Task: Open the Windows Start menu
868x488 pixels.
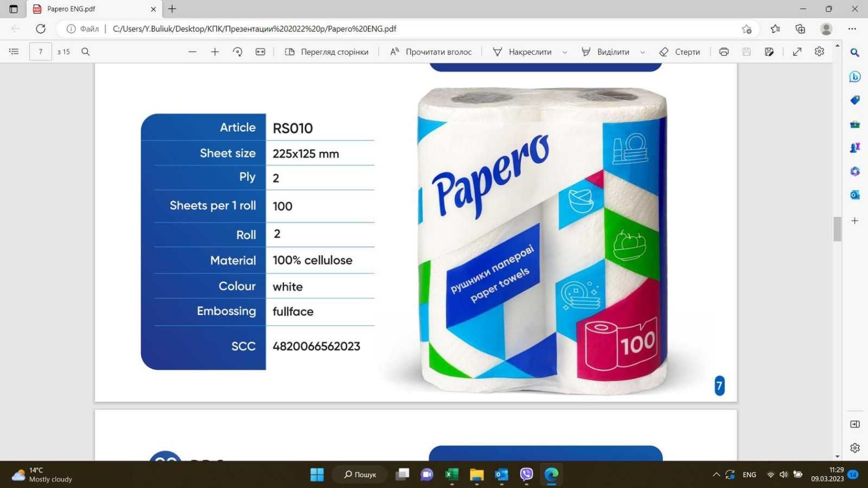Action: [x=317, y=474]
